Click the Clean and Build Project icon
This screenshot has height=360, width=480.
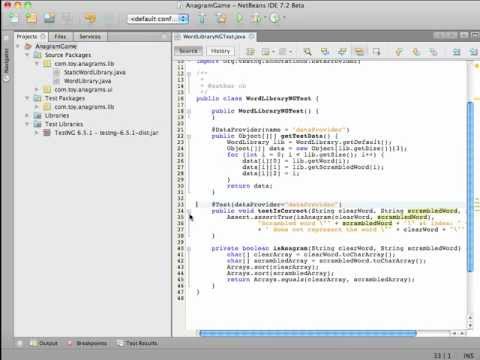point(221,18)
